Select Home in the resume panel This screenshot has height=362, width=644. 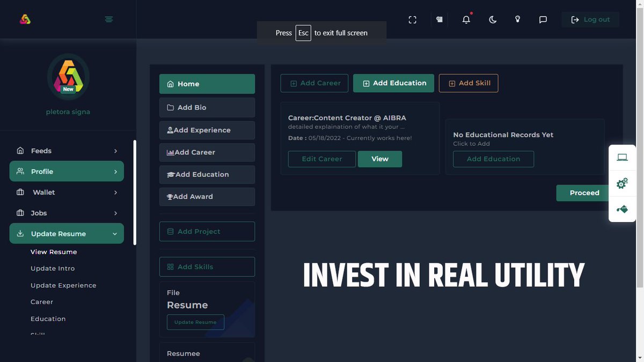click(x=207, y=84)
